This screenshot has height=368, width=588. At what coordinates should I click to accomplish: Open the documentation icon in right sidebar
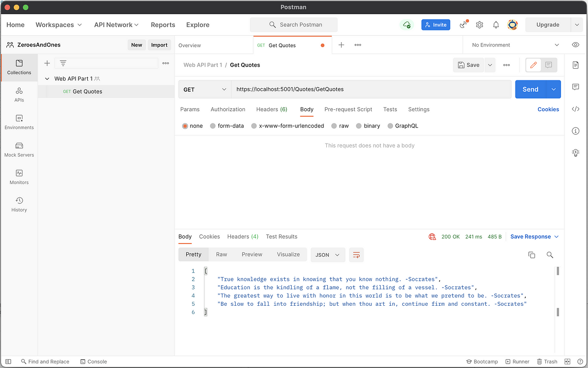(x=576, y=65)
